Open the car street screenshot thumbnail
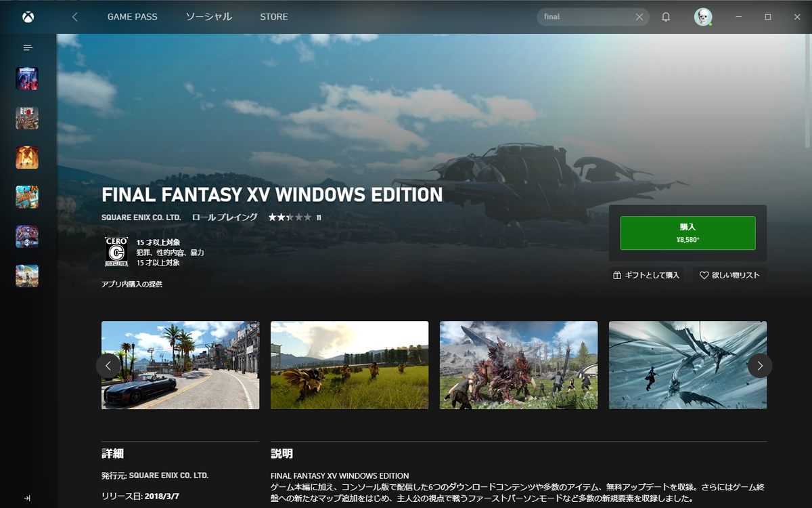Image resolution: width=812 pixels, height=508 pixels. point(180,365)
